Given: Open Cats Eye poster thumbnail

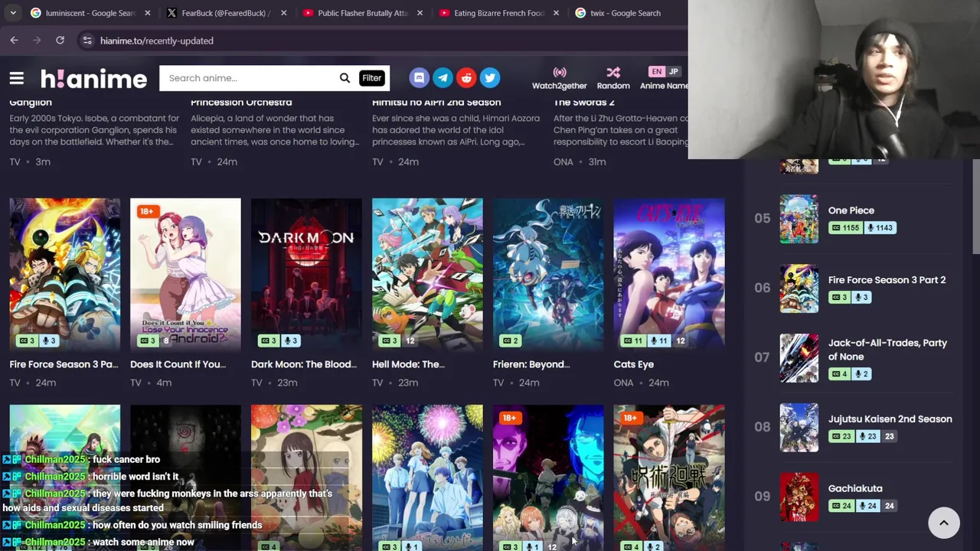Looking at the screenshot, I should [x=669, y=274].
